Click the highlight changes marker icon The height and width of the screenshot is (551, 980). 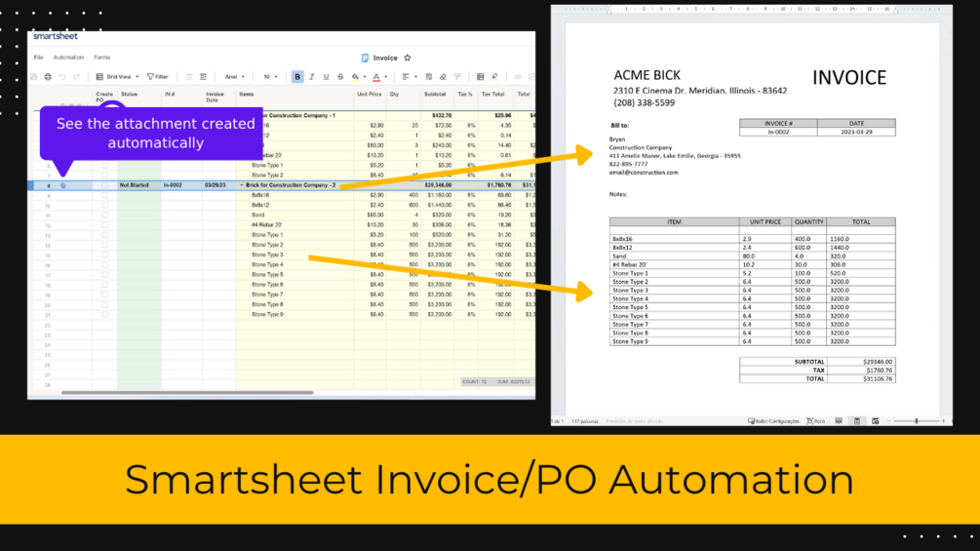pos(494,77)
